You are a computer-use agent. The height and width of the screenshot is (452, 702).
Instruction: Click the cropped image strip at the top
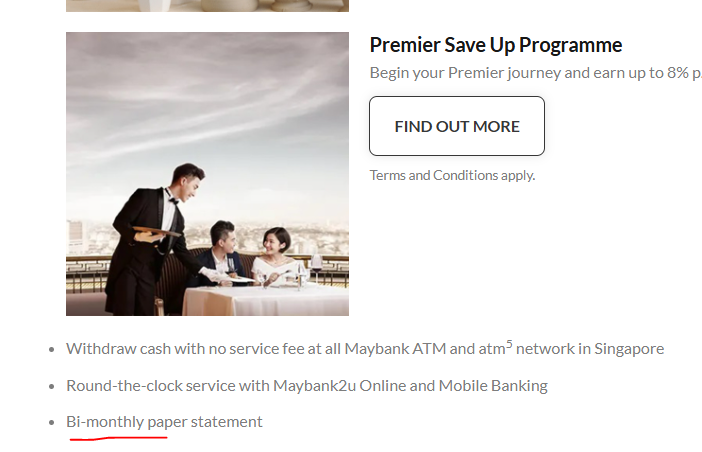[207, 6]
